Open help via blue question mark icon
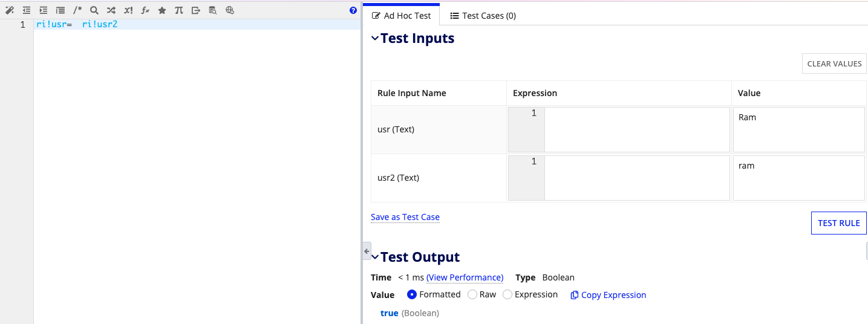Viewport: 868px width, 324px height. (353, 10)
